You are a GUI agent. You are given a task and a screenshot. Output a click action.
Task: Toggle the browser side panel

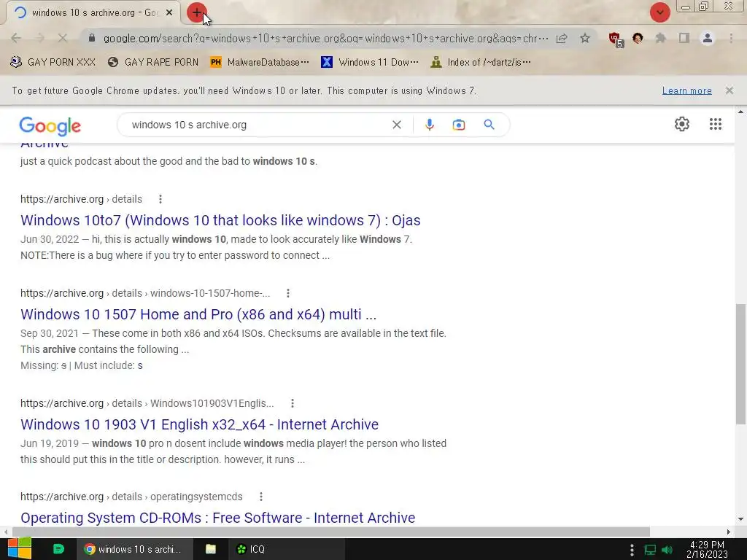tap(684, 38)
